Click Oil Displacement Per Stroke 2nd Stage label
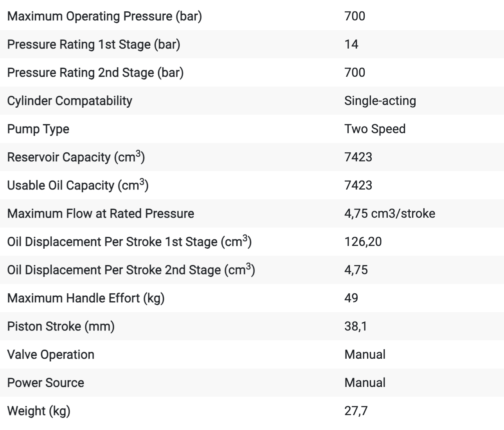 (x=131, y=270)
